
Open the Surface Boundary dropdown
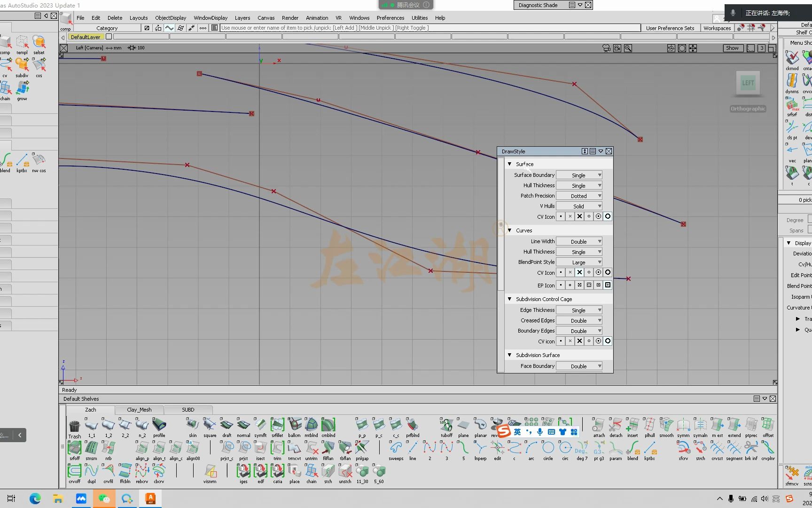(579, 175)
